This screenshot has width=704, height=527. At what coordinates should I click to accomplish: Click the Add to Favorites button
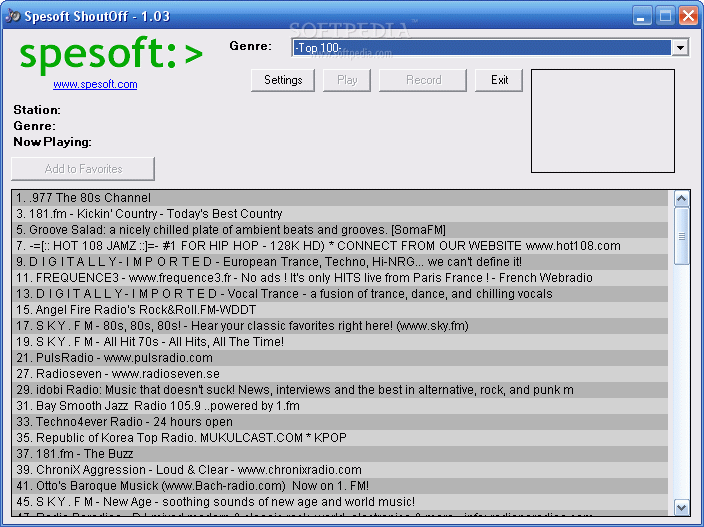tap(83, 169)
